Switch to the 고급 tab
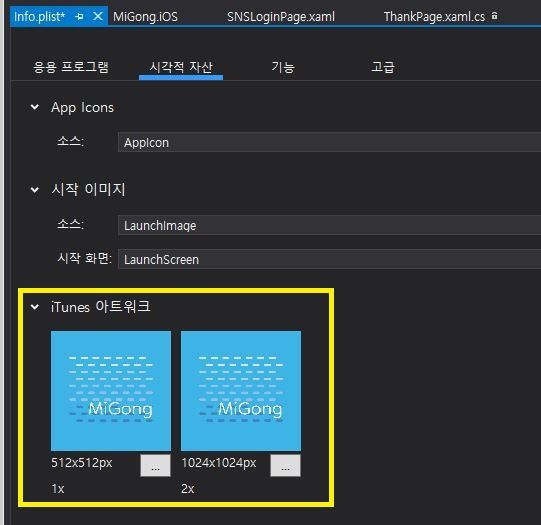The width and height of the screenshot is (541, 525). click(x=383, y=67)
